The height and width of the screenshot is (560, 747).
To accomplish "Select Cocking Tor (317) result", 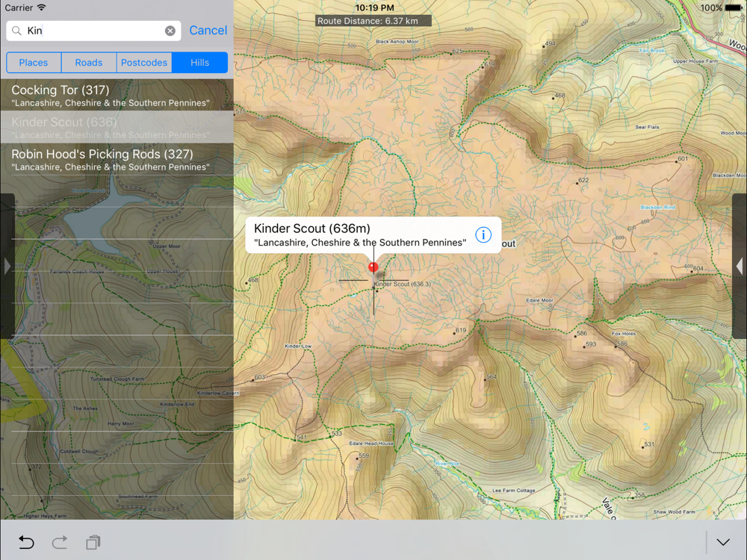I will (117, 96).
